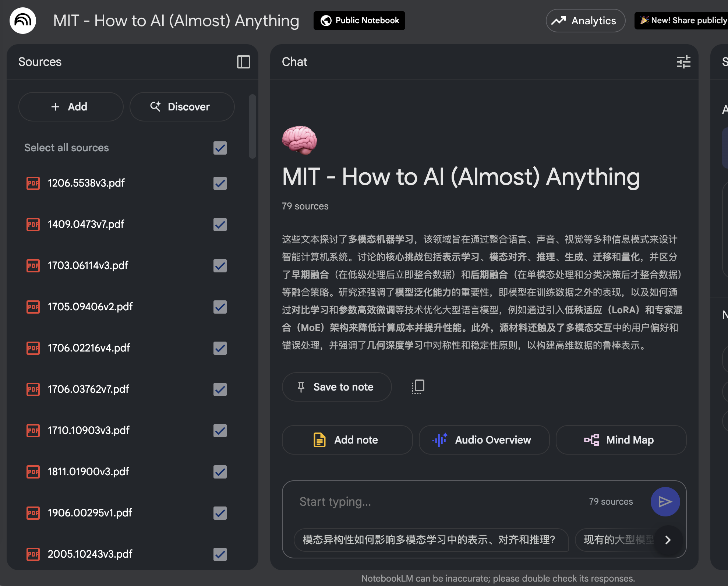
Task: Click PDF icon for 1409.0473v7.pdf
Action: pos(33,224)
